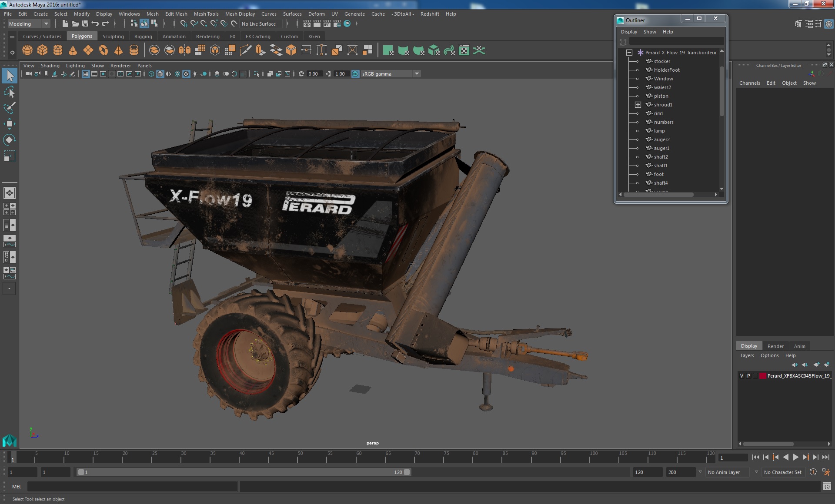Open the Mesh Tools menu
The height and width of the screenshot is (504, 835).
point(206,14)
